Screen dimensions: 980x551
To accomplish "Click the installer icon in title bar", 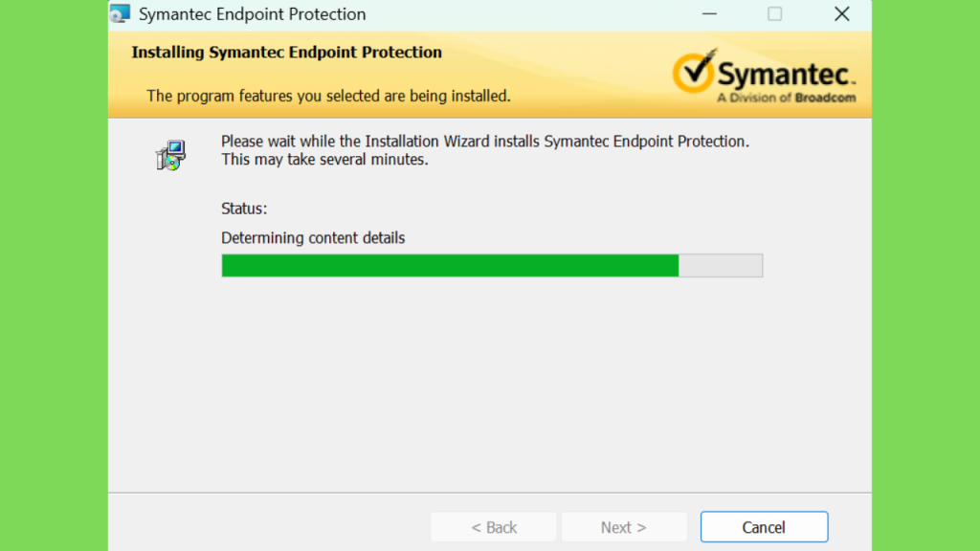I will 120,13.
